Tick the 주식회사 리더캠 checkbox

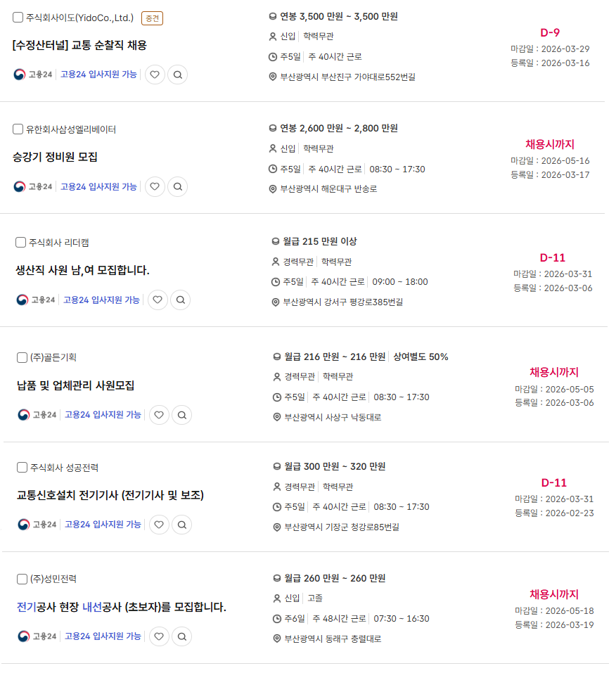pyautogui.click(x=21, y=243)
